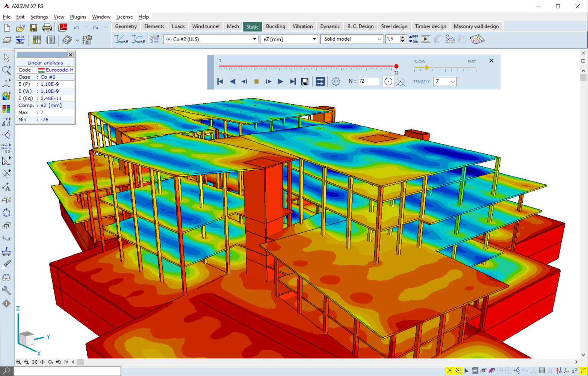The height and width of the screenshot is (376, 588).
Task: Adjust the SLOW–FAST speed slider handle
Action: point(426,68)
